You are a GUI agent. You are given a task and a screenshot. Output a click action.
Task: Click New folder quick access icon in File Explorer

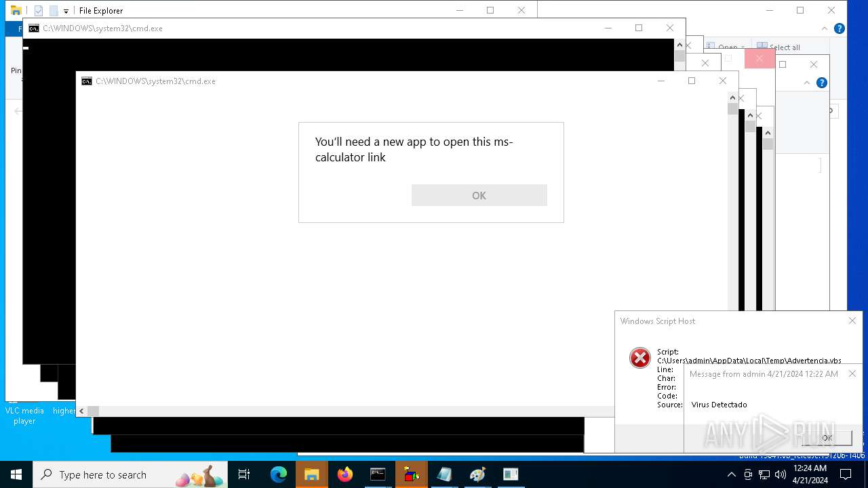tap(54, 11)
